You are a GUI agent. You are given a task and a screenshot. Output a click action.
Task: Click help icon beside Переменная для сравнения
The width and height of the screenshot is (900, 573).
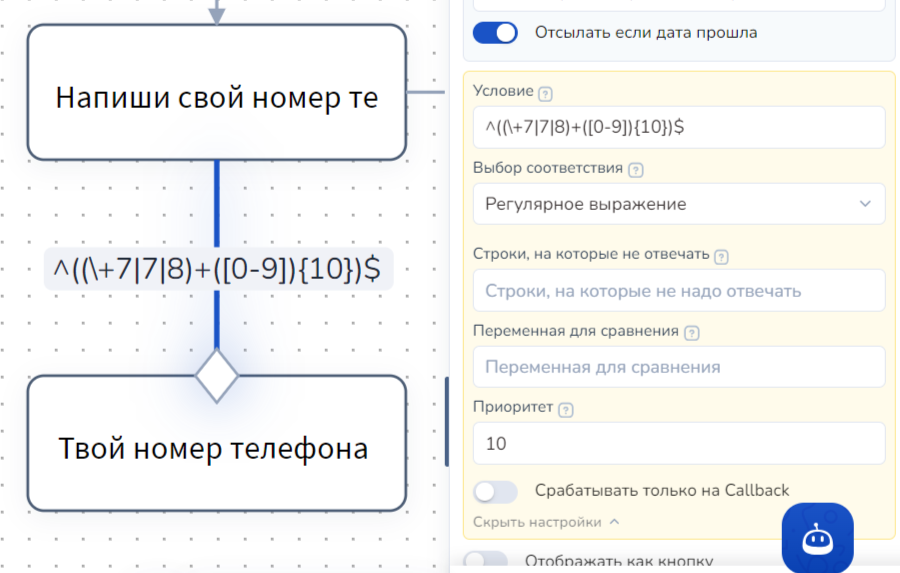691,333
